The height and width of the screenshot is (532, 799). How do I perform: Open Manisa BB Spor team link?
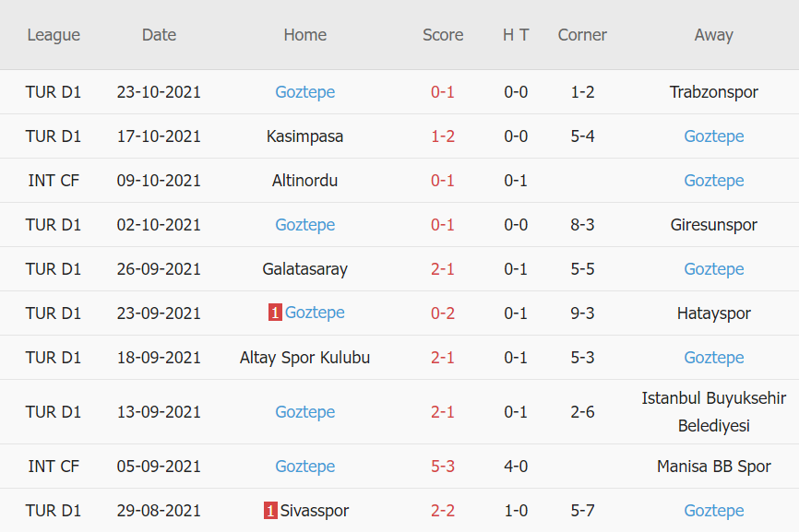pyautogui.click(x=713, y=467)
